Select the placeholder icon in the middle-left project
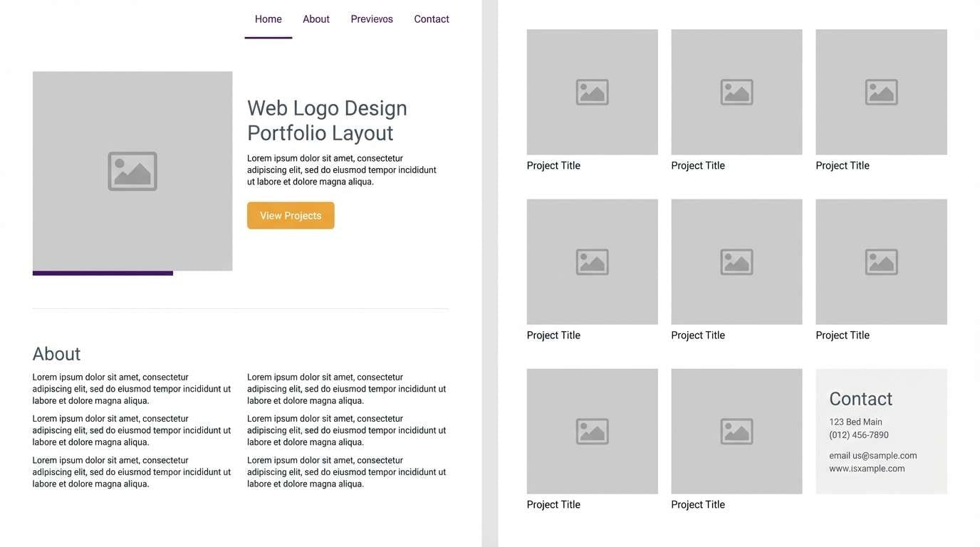The width and height of the screenshot is (980, 547). [x=592, y=261]
